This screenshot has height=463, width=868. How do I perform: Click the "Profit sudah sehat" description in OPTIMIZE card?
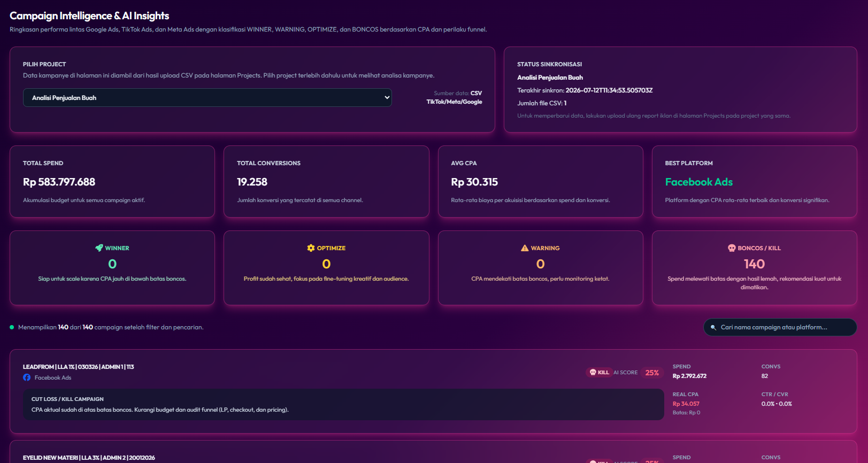(326, 279)
